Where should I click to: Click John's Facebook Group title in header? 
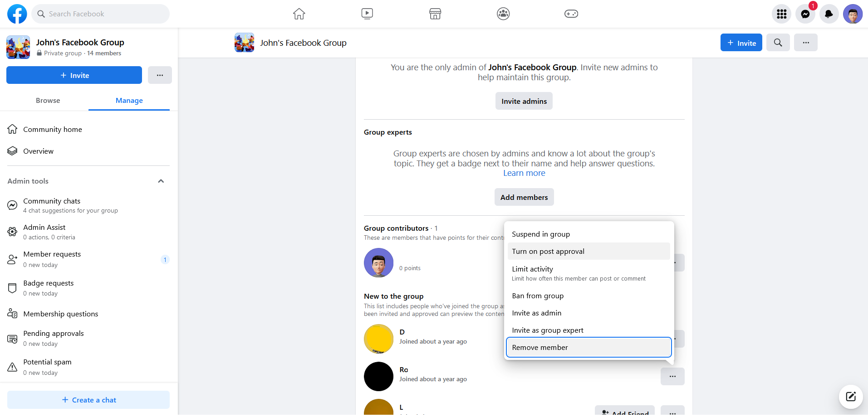click(x=303, y=43)
